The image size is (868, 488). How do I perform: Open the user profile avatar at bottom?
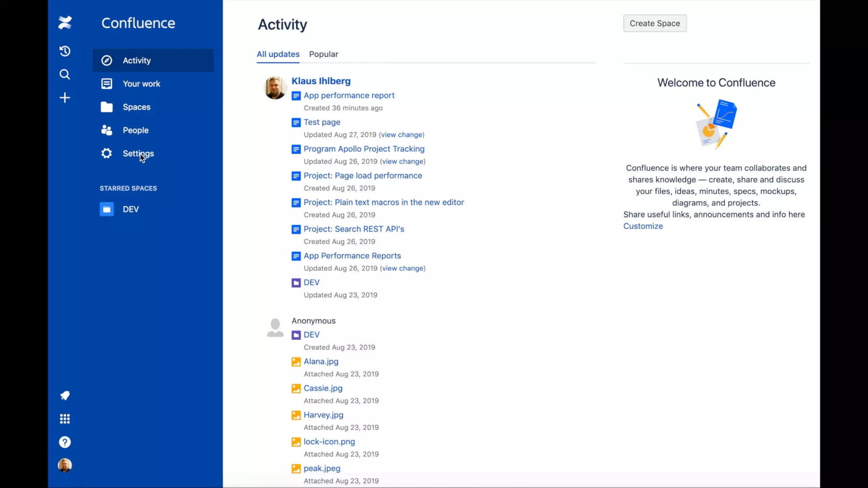pyautogui.click(x=65, y=466)
